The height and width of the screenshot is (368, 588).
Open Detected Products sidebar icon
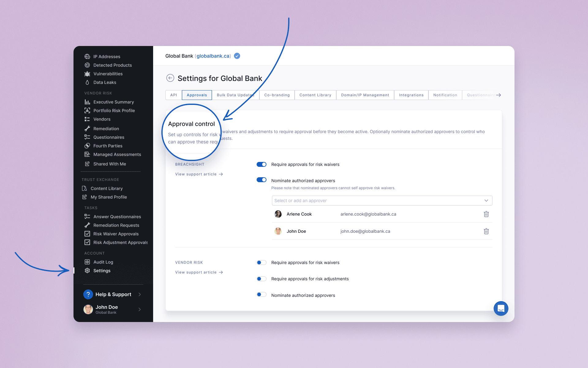tap(87, 65)
